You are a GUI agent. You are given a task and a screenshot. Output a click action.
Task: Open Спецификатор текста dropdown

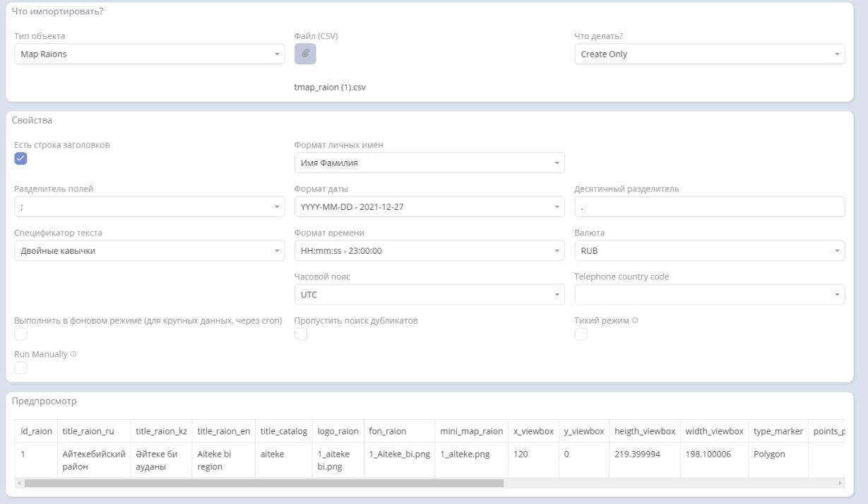pos(149,250)
